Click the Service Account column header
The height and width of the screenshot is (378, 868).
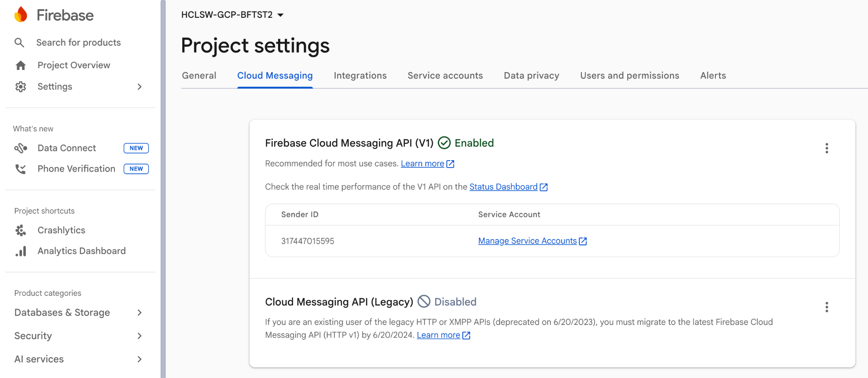tap(509, 214)
